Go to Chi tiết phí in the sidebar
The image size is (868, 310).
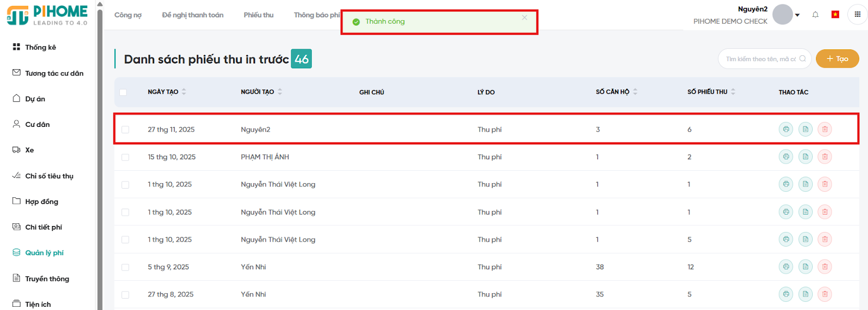[x=43, y=227]
